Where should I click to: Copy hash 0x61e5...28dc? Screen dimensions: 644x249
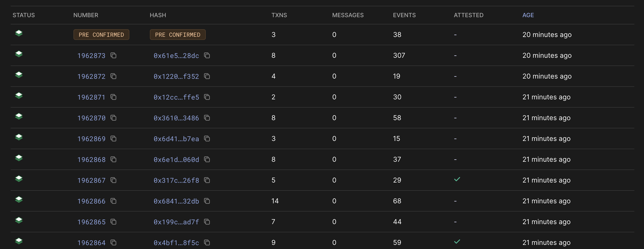pyautogui.click(x=207, y=55)
